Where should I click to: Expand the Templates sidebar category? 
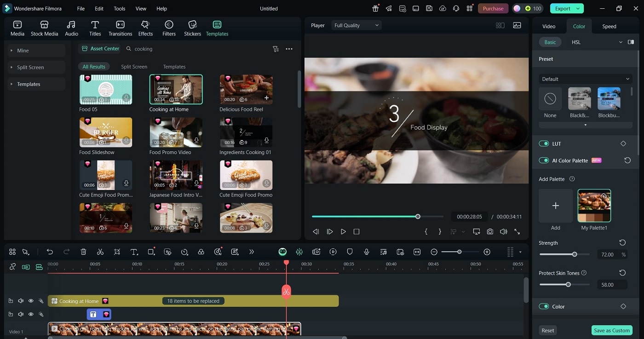coord(36,84)
